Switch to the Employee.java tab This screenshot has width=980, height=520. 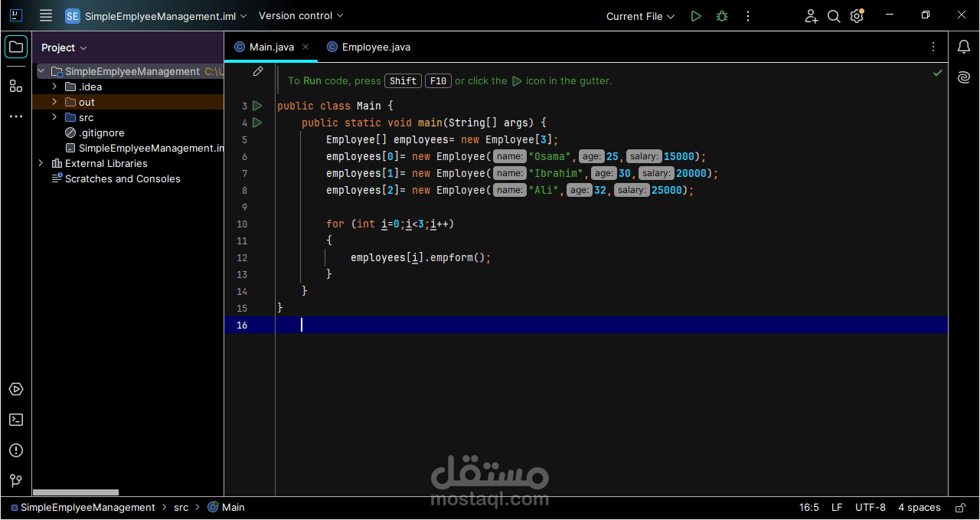click(368, 47)
